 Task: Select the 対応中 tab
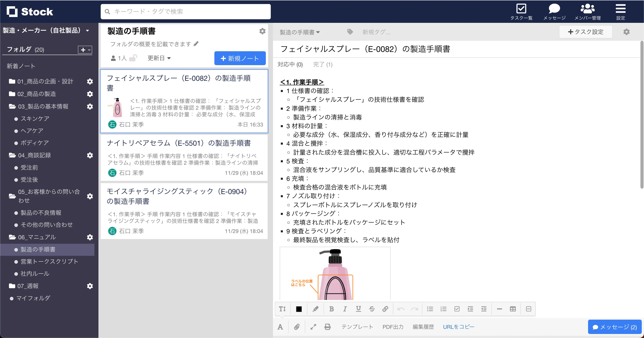[x=290, y=64]
